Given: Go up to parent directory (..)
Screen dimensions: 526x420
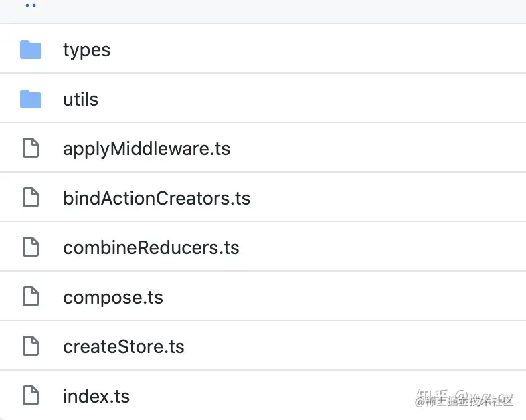Looking at the screenshot, I should coord(31,5).
